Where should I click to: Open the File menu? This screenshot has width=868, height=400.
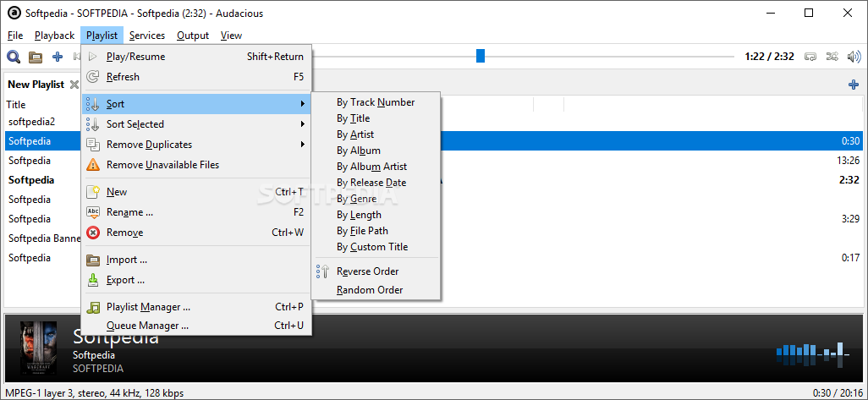pyautogui.click(x=15, y=36)
